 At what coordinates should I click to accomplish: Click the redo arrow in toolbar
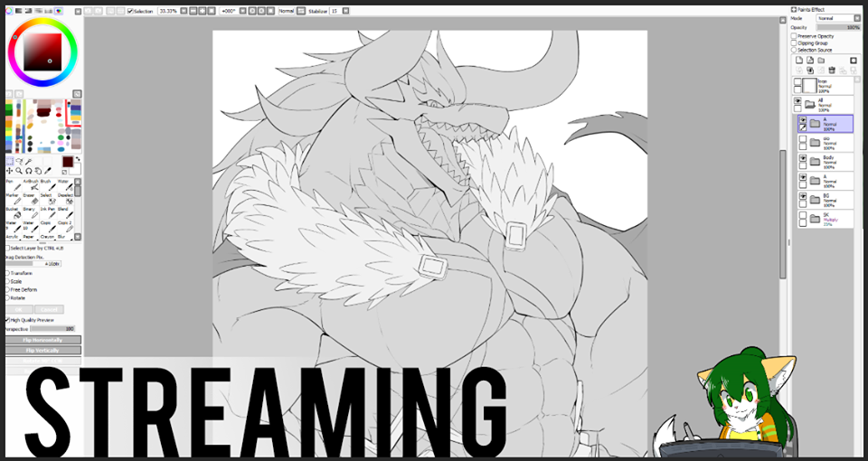[x=98, y=11]
